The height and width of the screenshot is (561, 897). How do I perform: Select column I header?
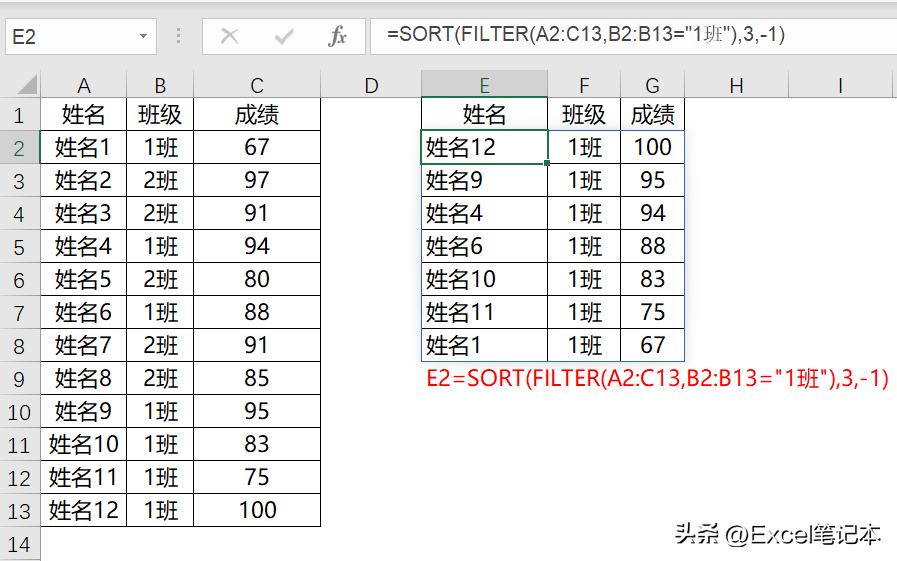[840, 85]
